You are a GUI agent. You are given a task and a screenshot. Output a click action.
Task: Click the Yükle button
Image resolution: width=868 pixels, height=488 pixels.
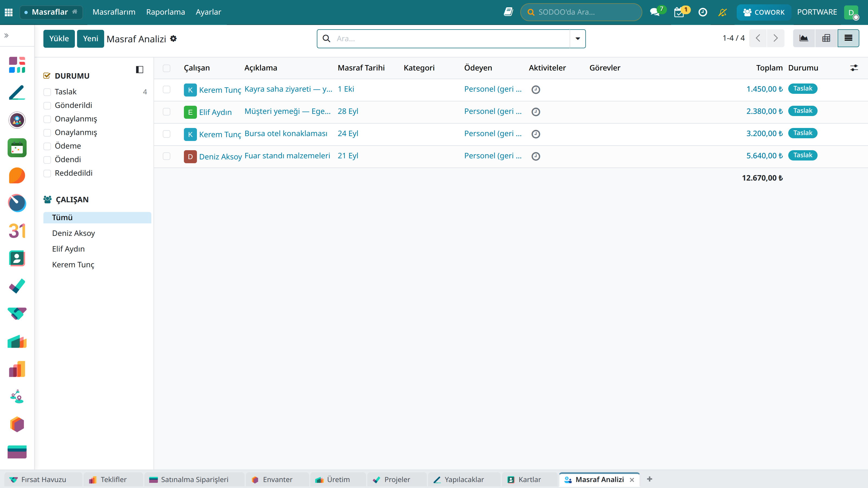coord(59,39)
